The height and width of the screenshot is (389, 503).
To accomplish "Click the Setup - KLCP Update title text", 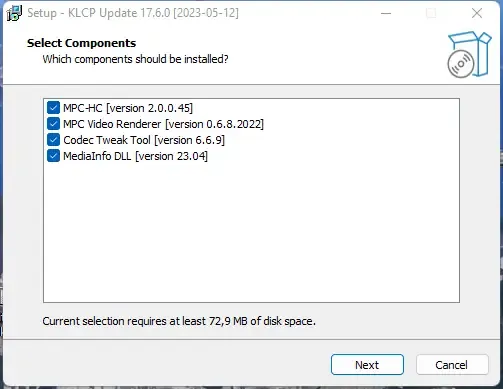I will (x=133, y=13).
